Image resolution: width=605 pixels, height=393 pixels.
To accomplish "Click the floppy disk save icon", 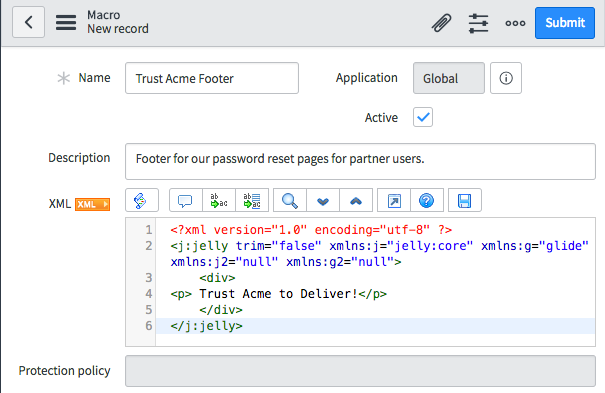I will 465,200.
